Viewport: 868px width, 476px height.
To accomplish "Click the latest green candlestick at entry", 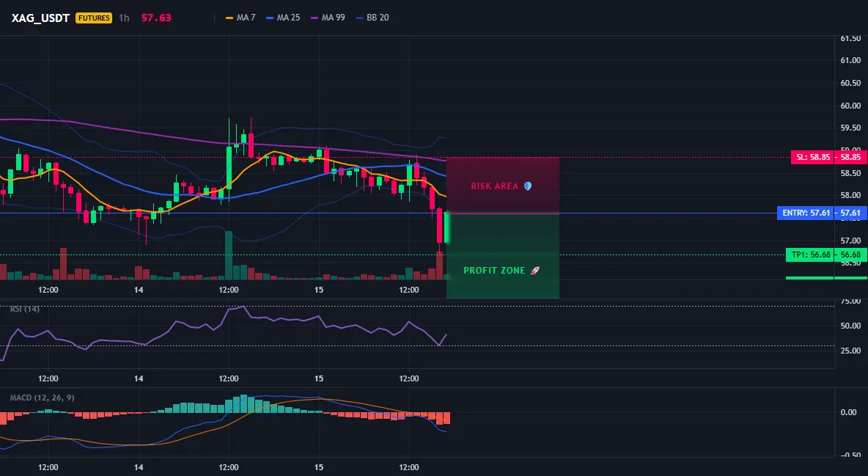I will click(x=446, y=227).
